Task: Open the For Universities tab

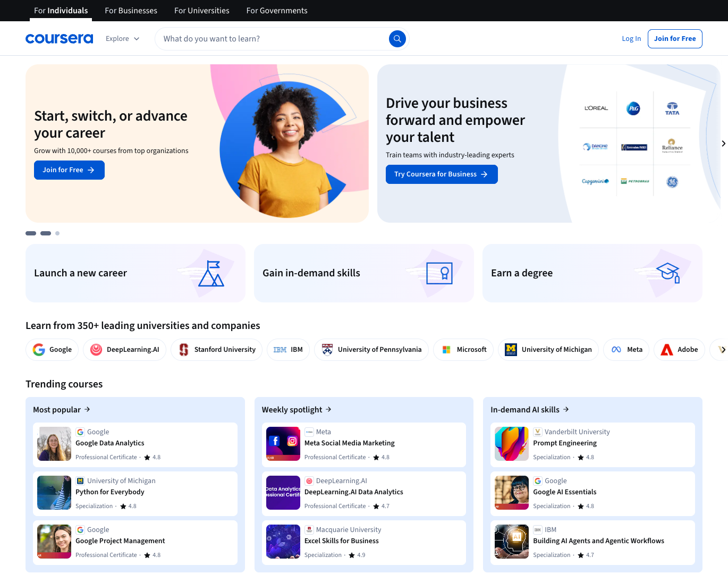Action: click(201, 10)
